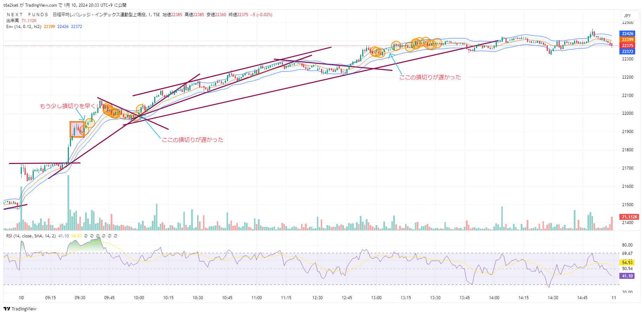Select the Env (14, 0.12, hl2) indicator legend
This screenshot has width=644, height=315.
(x=24, y=27)
